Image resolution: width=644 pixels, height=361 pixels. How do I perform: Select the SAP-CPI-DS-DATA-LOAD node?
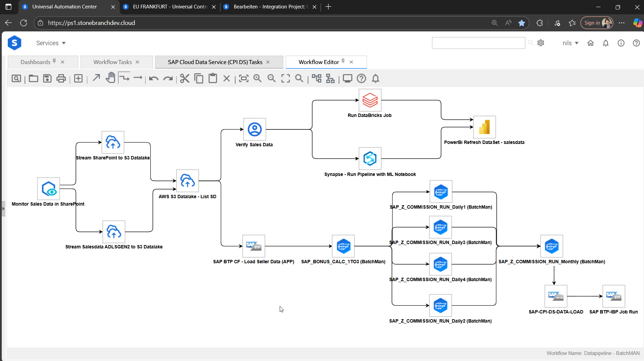click(556, 296)
